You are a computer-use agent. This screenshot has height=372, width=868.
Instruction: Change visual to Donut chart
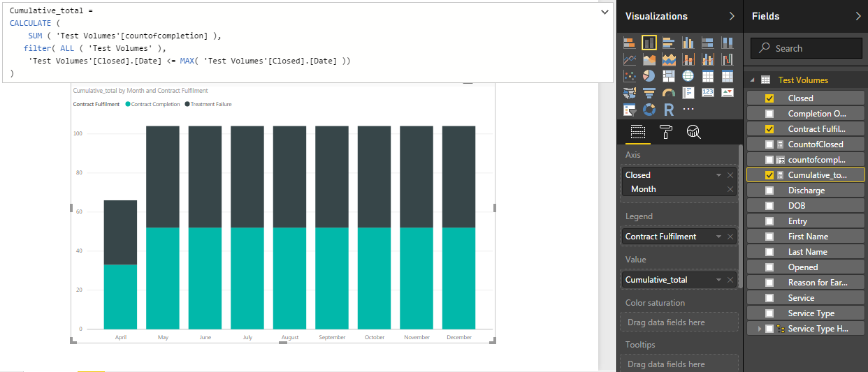[649, 110]
